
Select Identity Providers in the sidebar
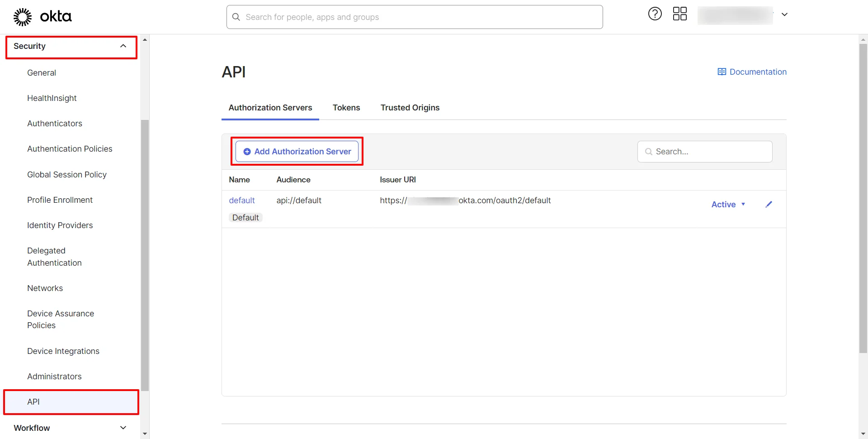(x=60, y=225)
